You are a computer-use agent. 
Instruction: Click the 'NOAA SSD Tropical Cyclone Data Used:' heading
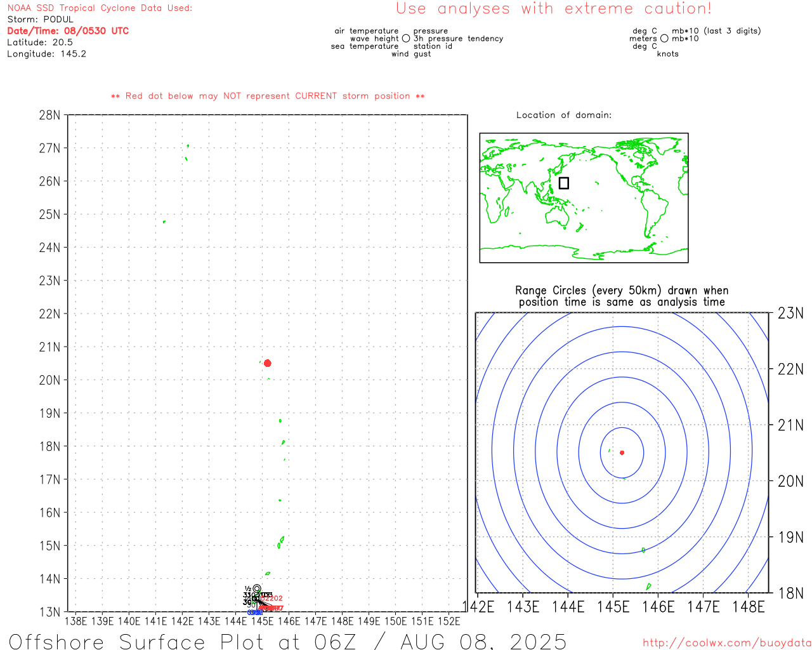100,8
